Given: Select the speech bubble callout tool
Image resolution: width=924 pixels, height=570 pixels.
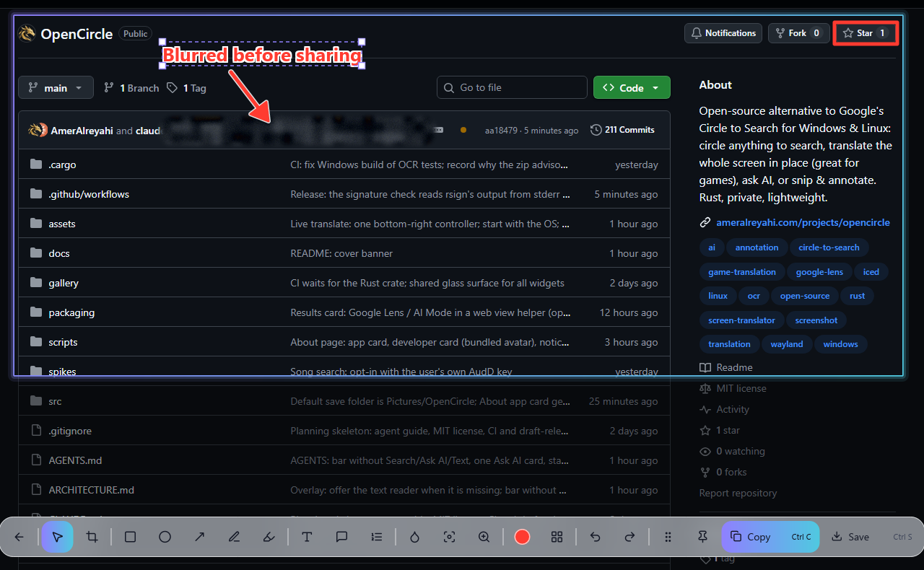Looking at the screenshot, I should 341,537.
